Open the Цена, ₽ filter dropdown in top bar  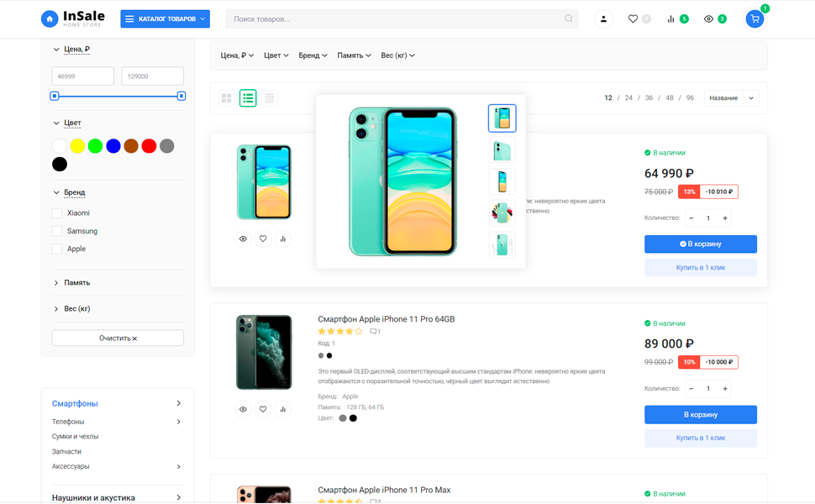click(237, 55)
